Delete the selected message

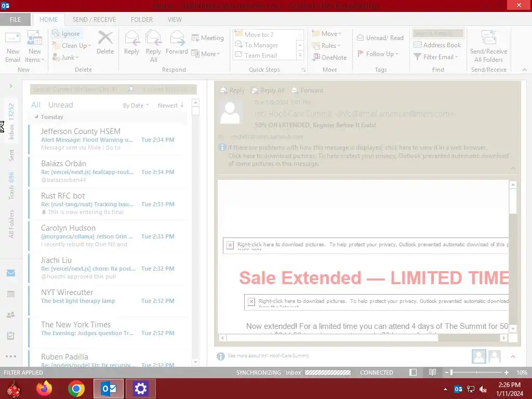point(105,43)
